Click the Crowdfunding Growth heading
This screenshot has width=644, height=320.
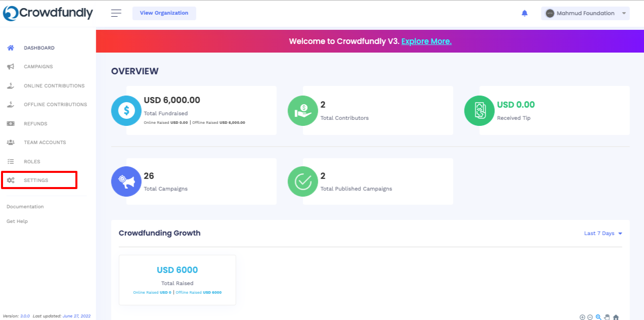pos(159,233)
